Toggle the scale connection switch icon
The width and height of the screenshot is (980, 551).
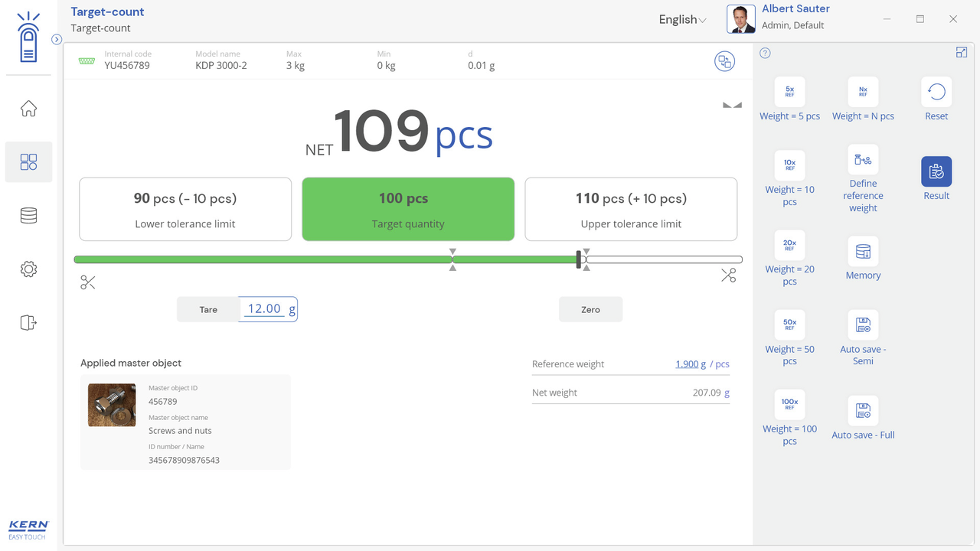point(724,62)
